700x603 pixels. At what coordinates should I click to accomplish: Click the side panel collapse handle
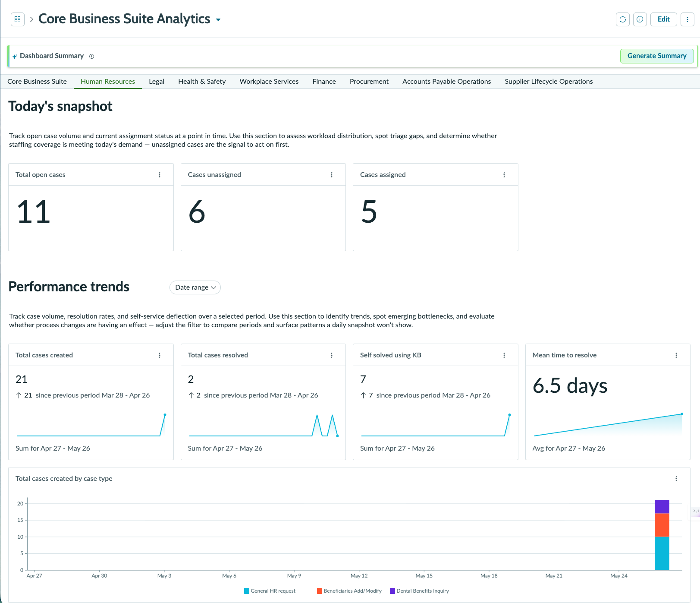696,511
